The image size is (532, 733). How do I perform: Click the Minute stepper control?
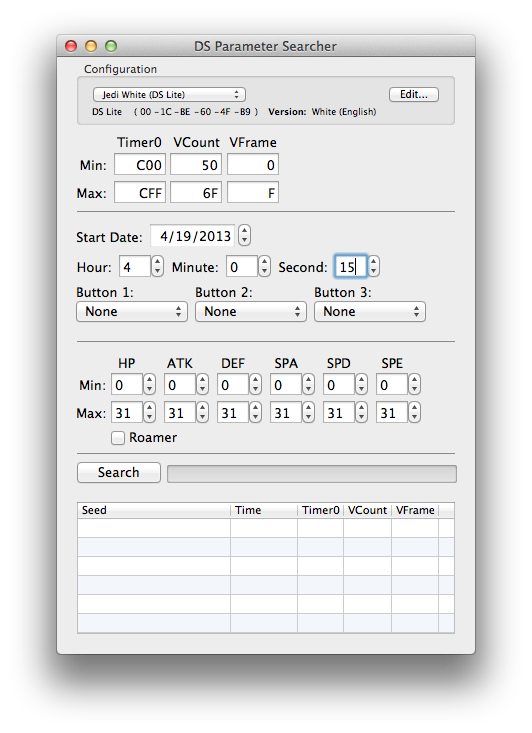pos(265,266)
